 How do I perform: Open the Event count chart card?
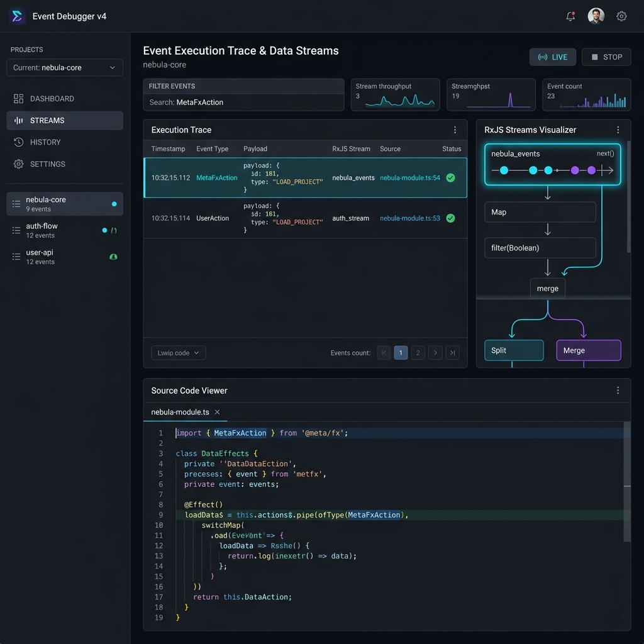click(x=587, y=95)
